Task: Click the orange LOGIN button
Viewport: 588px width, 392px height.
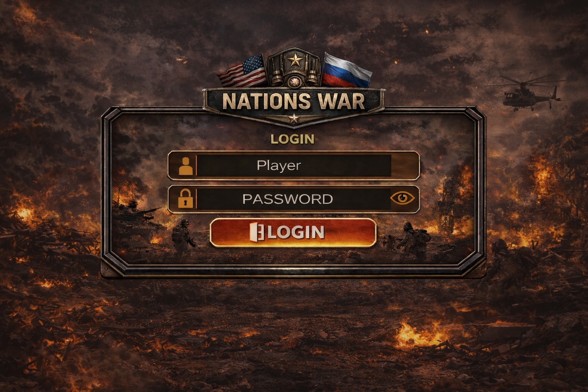Action: pyautogui.click(x=293, y=232)
